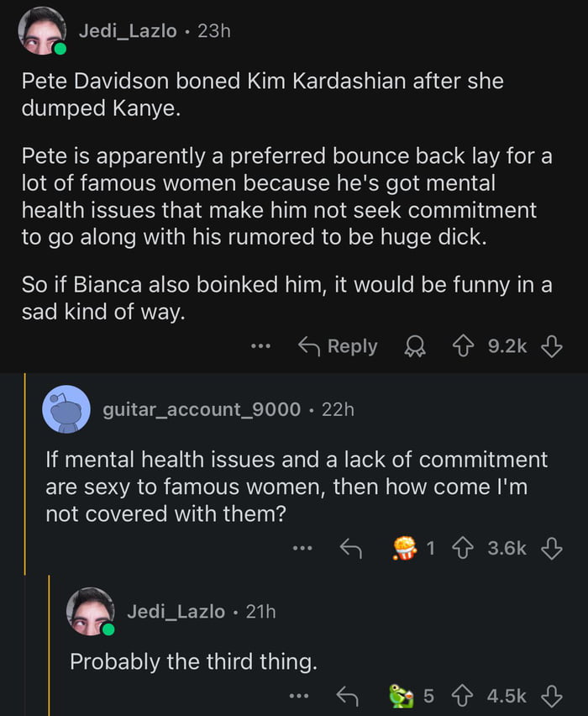The image size is (588, 716).
Task: View the top Jedi_Lazlo avatar picture
Action: [x=42, y=32]
